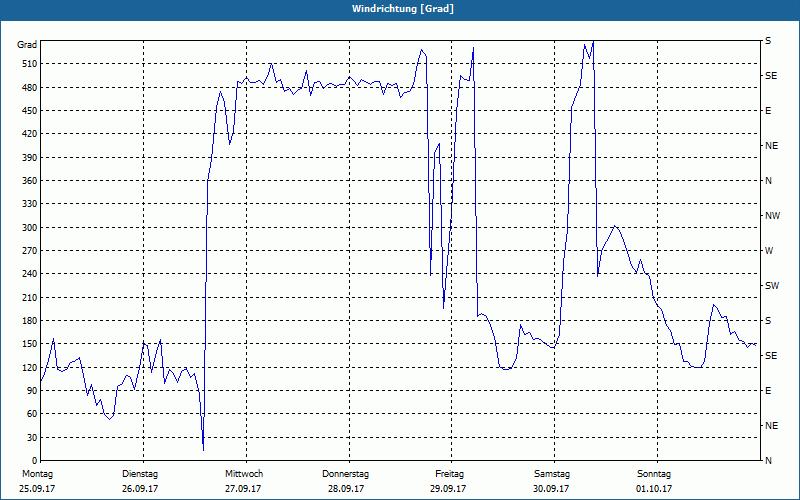Click the 0 value on the left axis
Screen dimensions: 800x500
point(34,461)
